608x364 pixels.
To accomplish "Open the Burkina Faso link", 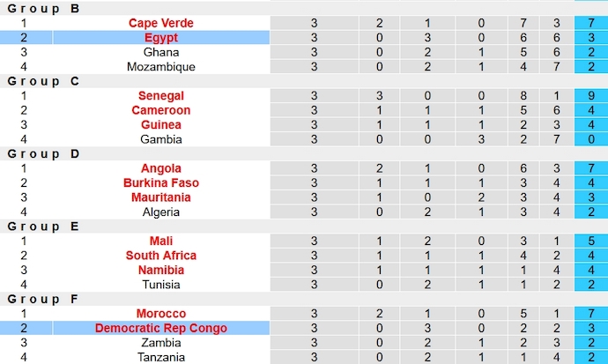I will 160,183.
